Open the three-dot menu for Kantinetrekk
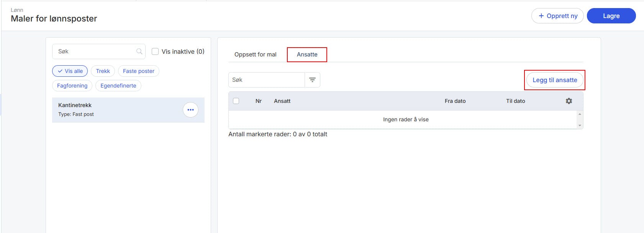 190,110
